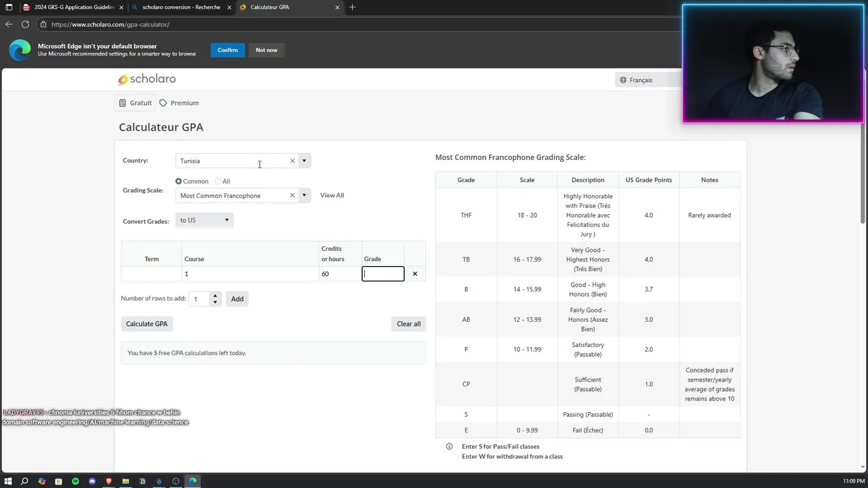Click the 'Rarely awarded' note cell

(x=709, y=215)
